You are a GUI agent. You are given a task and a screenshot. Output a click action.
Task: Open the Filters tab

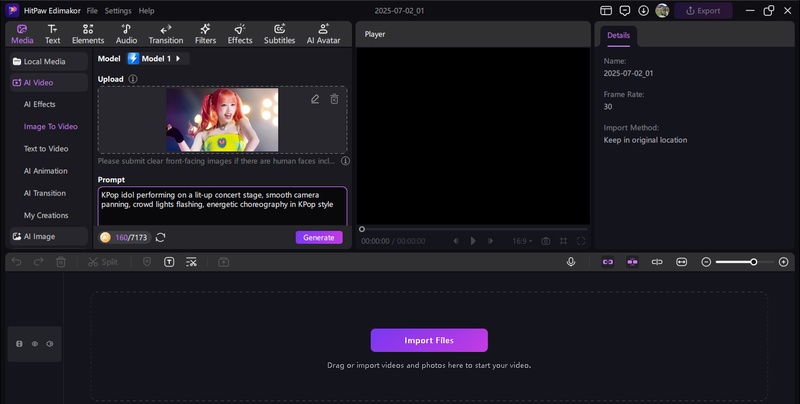point(205,34)
